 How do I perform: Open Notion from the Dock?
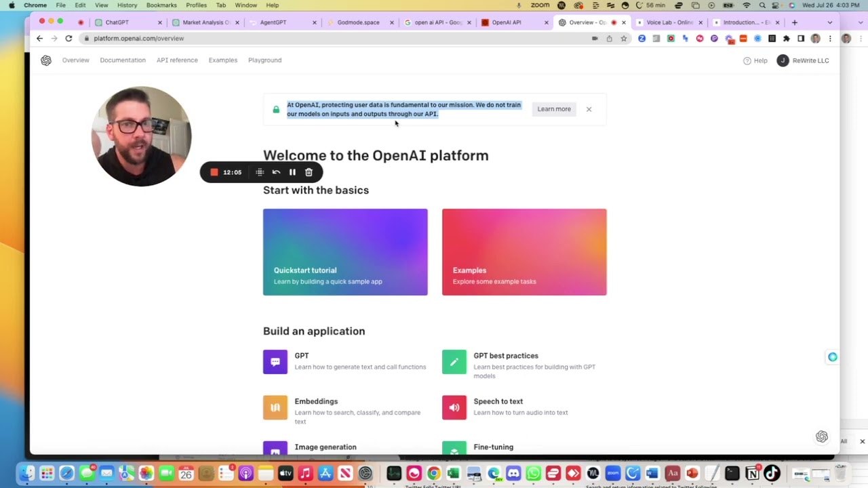click(x=752, y=473)
